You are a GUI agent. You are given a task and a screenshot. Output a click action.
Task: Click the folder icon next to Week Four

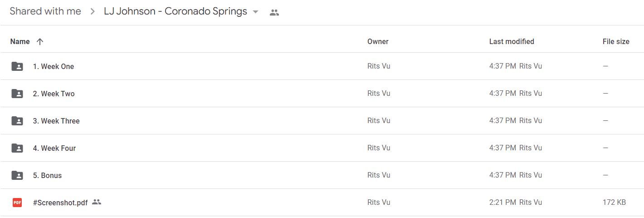coord(17,148)
